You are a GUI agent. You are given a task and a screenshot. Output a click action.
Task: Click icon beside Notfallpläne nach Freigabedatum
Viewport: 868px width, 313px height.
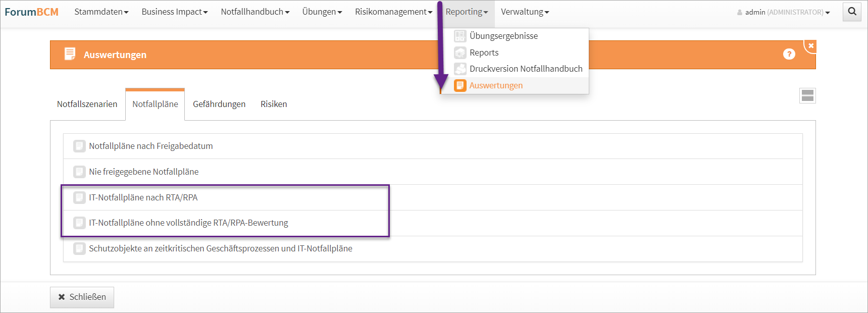[79, 146]
